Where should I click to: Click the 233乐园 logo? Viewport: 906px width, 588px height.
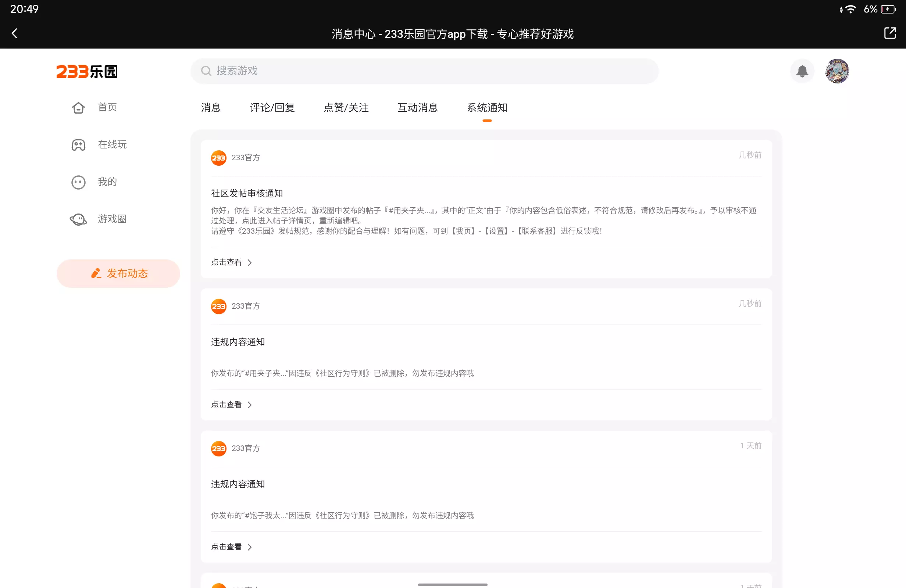87,72
